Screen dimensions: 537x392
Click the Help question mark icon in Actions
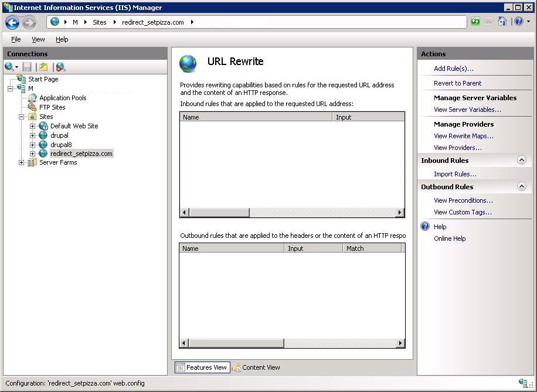pos(425,226)
